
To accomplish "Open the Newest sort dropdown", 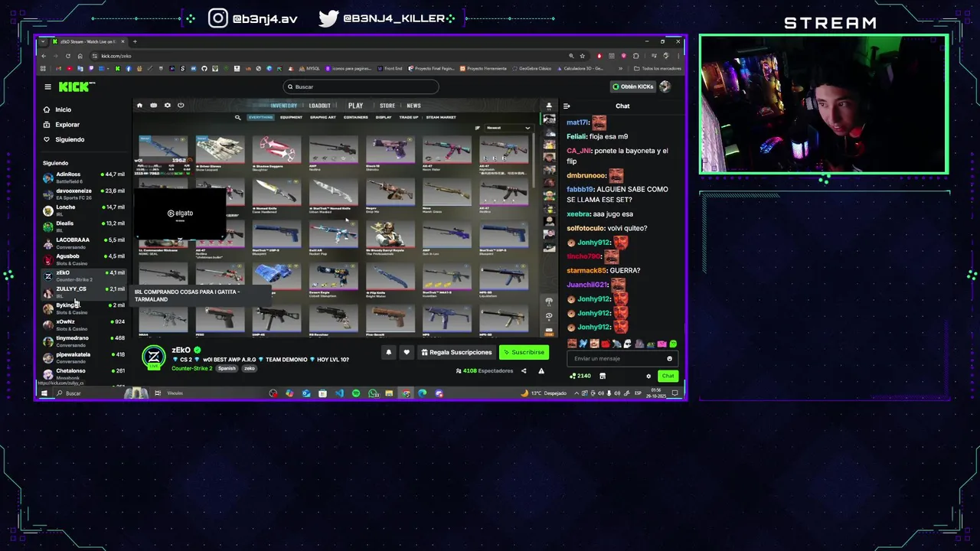I will [508, 128].
